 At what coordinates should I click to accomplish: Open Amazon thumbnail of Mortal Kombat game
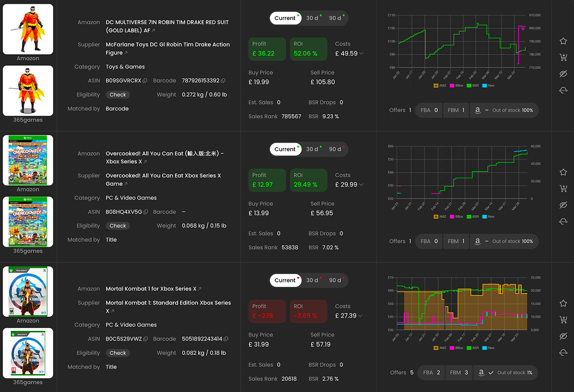(x=28, y=292)
